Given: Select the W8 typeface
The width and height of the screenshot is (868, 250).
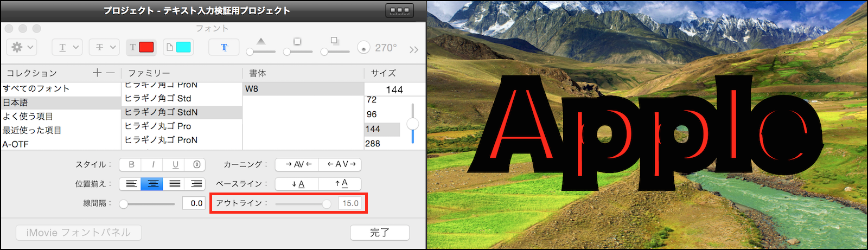Looking at the screenshot, I should point(303,89).
